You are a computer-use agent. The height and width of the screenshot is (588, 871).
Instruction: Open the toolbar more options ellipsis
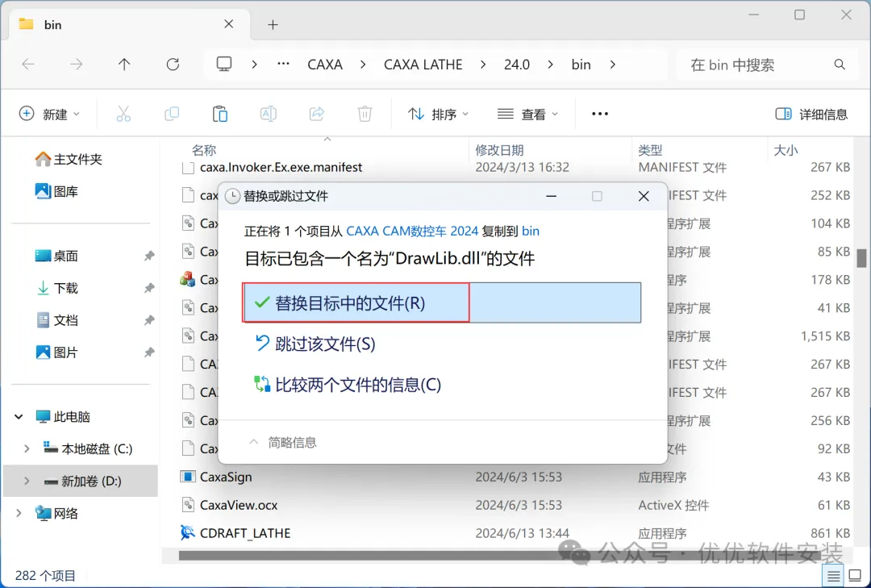(x=600, y=114)
